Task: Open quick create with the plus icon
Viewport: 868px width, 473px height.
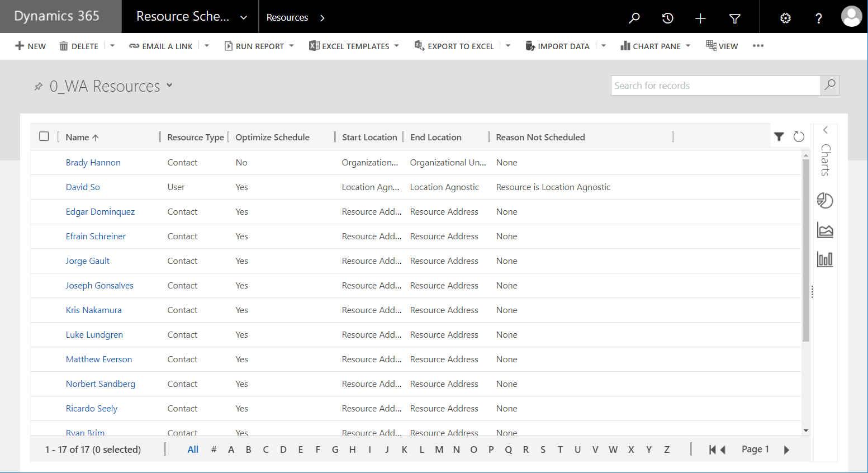Action: click(700, 17)
